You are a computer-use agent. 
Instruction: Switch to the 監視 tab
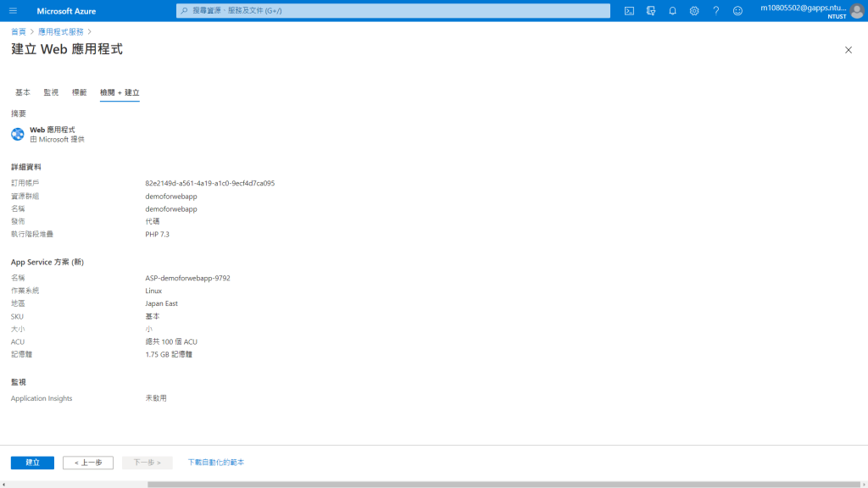(x=51, y=92)
